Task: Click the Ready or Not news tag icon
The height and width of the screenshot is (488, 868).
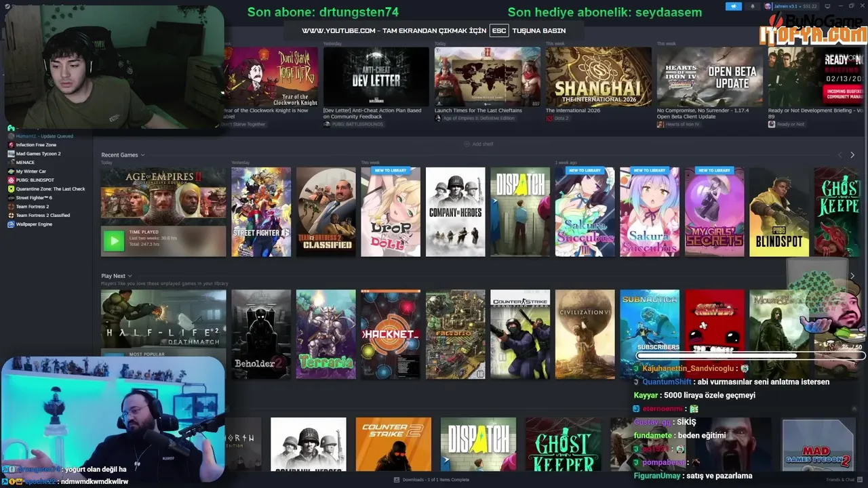Action: [x=772, y=125]
